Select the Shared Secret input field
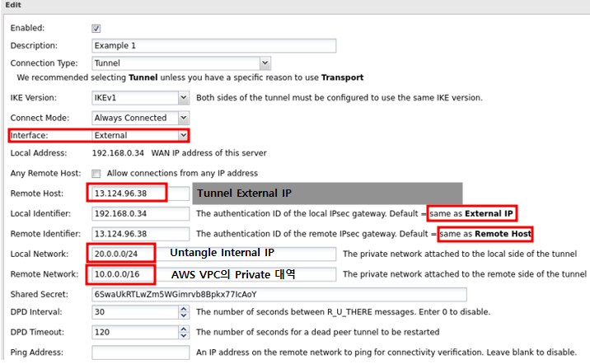Image resolution: width=590 pixels, height=364 pixels. click(x=279, y=295)
